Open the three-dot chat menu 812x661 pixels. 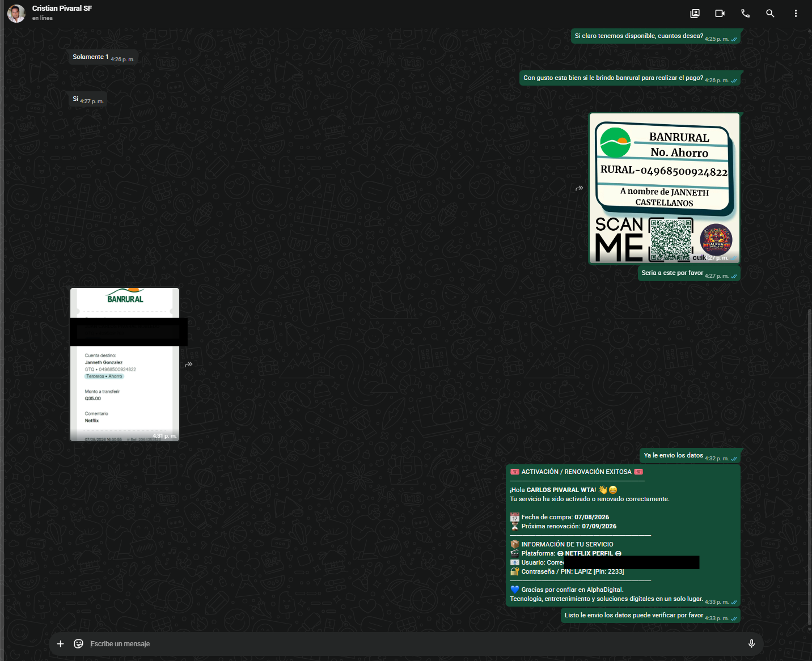[x=796, y=13]
